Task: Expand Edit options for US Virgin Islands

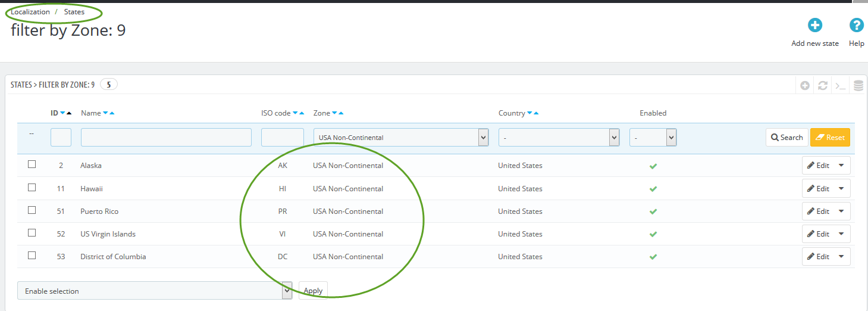Action: tap(841, 234)
